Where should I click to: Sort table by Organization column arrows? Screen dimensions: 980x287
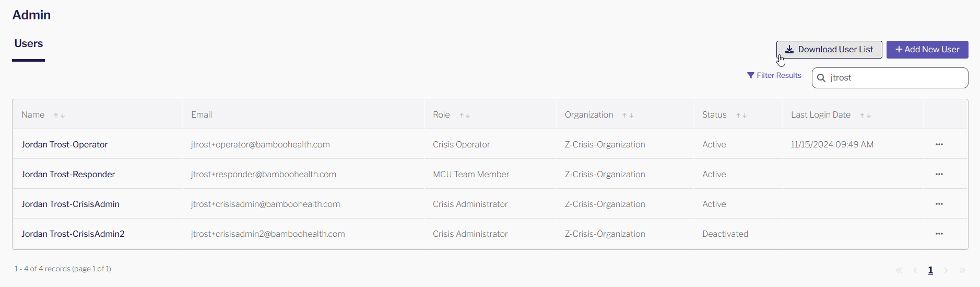coord(628,116)
